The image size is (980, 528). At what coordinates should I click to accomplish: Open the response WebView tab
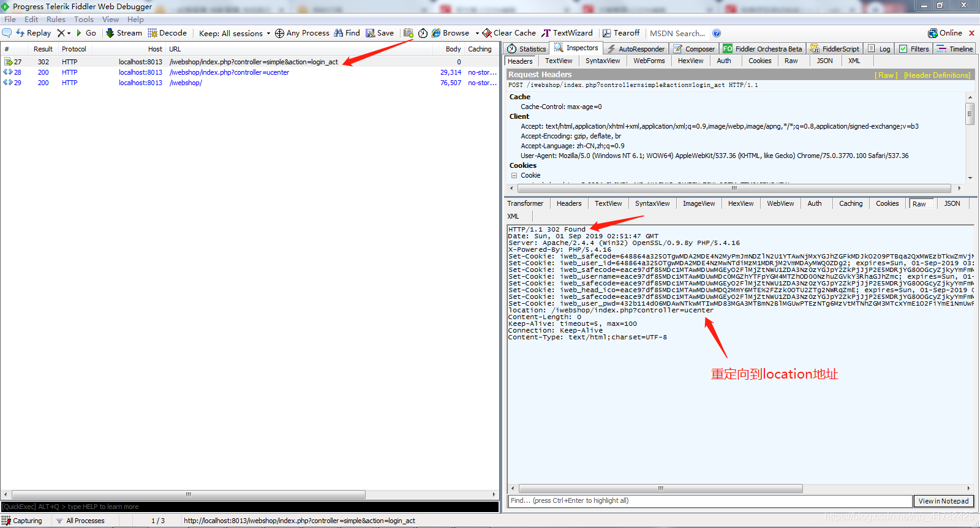pos(780,203)
